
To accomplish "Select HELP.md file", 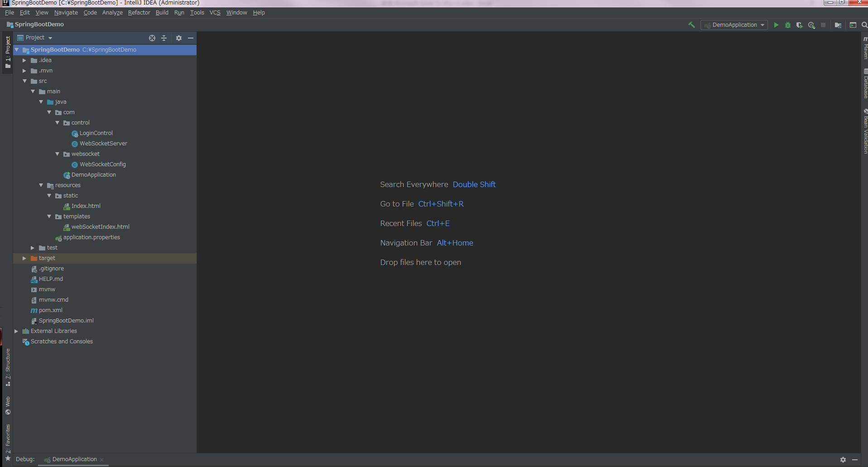I will 51,279.
